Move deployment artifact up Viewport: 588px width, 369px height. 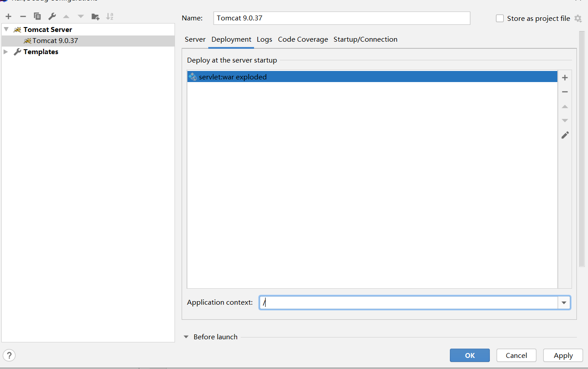click(x=565, y=106)
